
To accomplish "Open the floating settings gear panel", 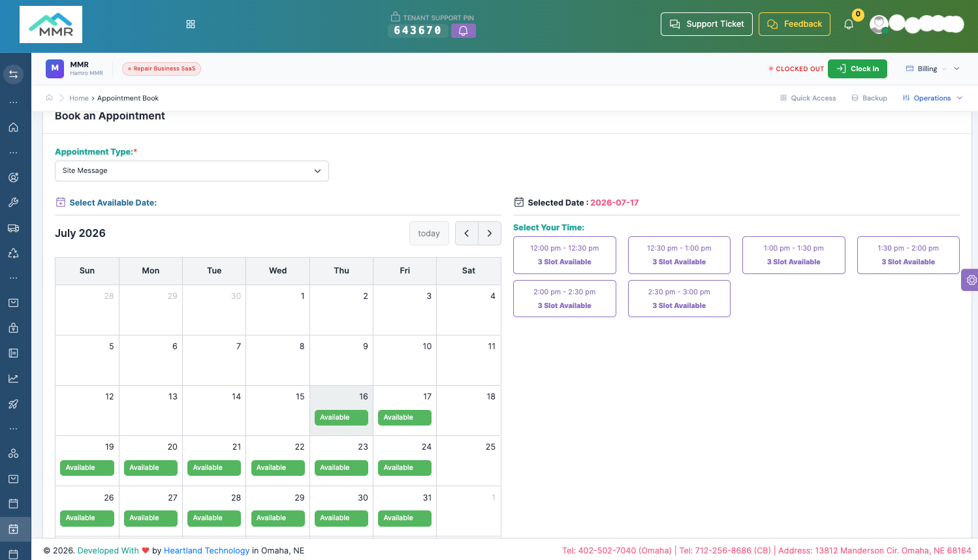I will click(x=970, y=280).
